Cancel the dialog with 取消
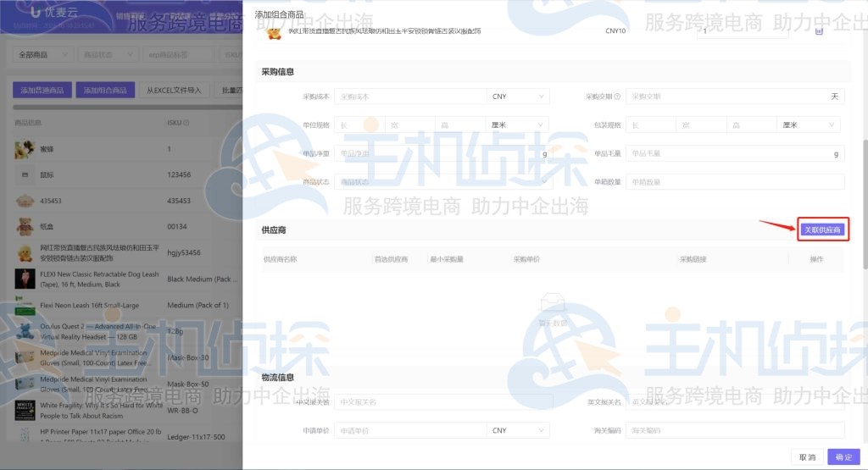Image resolution: width=868 pixels, height=470 pixels. pos(807,456)
